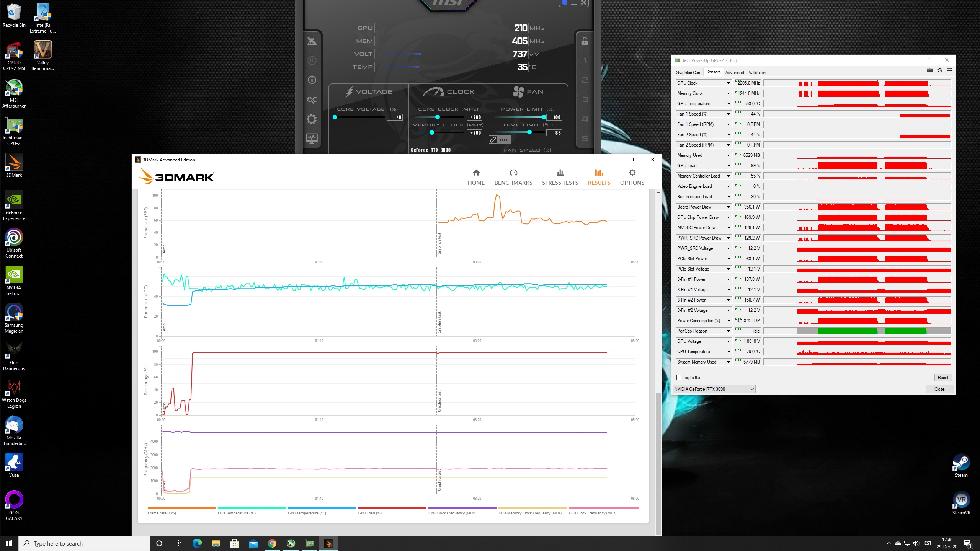Click taskbar File Explorer icon

pos(216,543)
